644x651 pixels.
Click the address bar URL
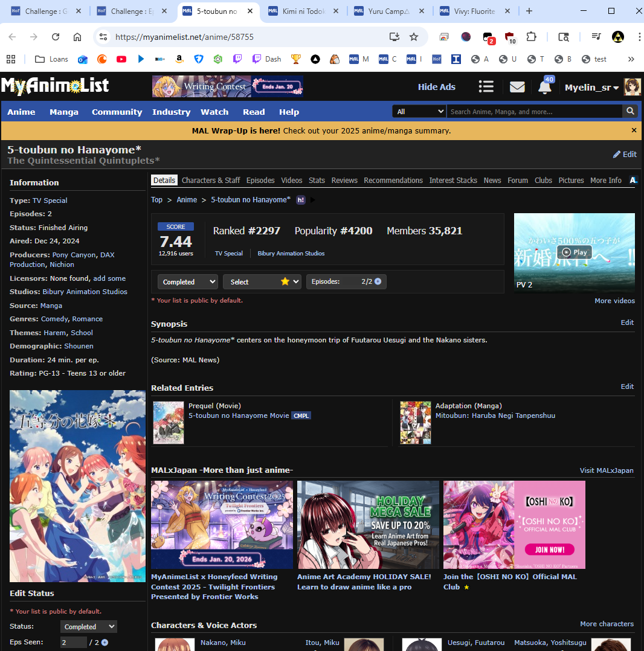[x=184, y=37]
